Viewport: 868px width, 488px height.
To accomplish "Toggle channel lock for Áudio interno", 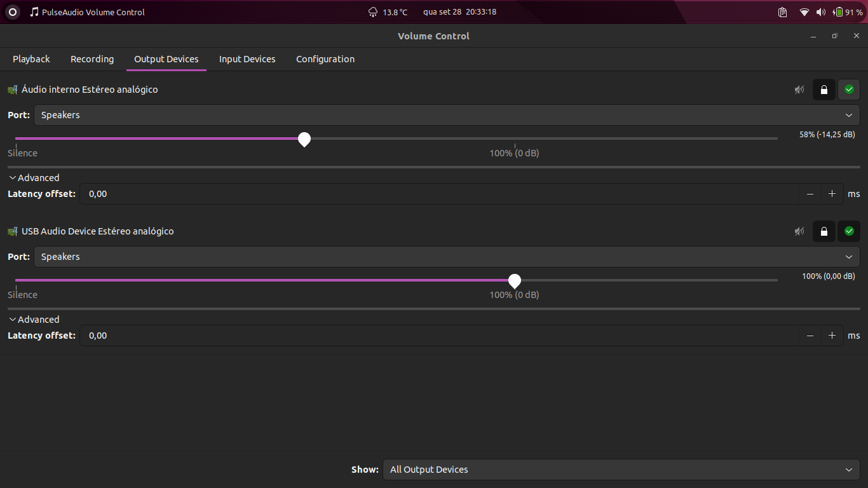I will (x=824, y=90).
